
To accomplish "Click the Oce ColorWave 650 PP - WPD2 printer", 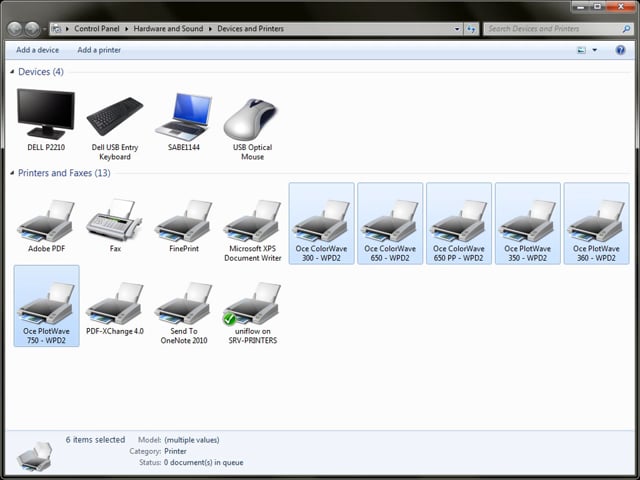I will pyautogui.click(x=459, y=224).
